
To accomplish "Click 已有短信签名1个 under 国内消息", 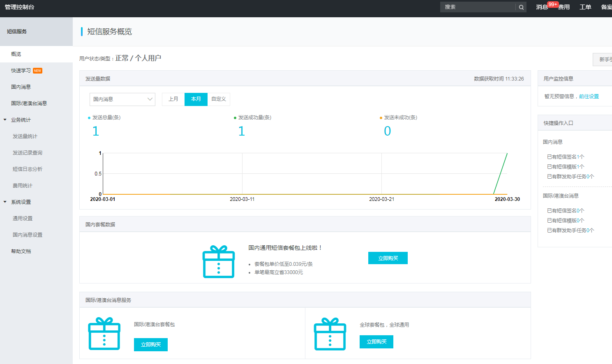I will point(566,157).
